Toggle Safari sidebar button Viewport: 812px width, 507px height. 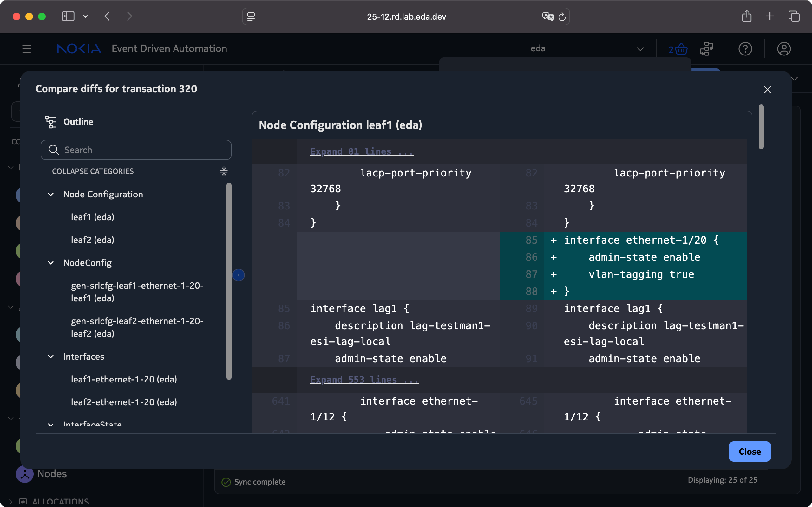(68, 16)
